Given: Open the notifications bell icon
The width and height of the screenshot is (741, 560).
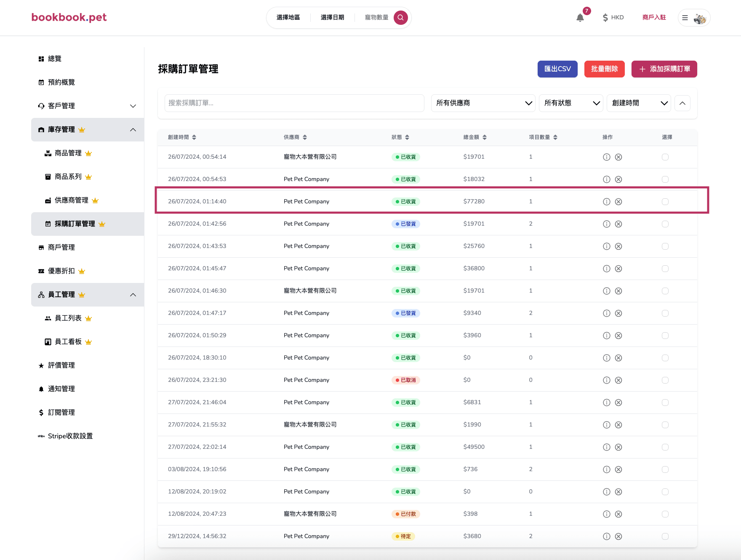Looking at the screenshot, I should 580,18.
